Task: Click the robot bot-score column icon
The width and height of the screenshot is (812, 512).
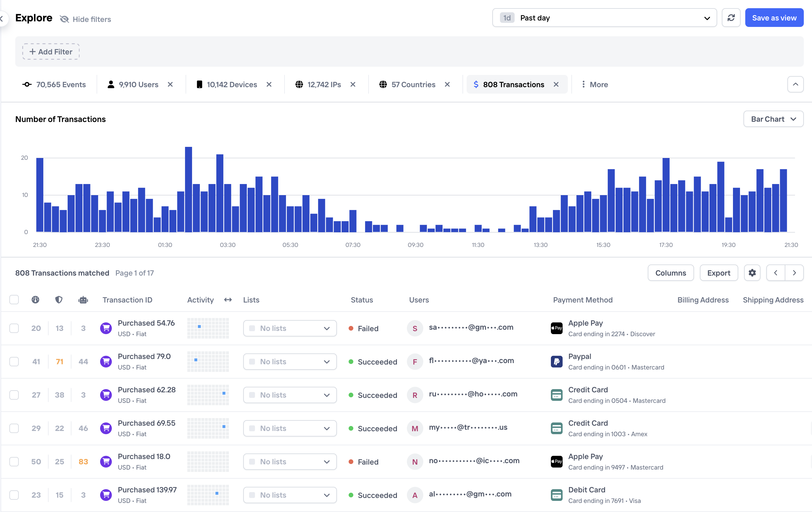Action: click(83, 300)
